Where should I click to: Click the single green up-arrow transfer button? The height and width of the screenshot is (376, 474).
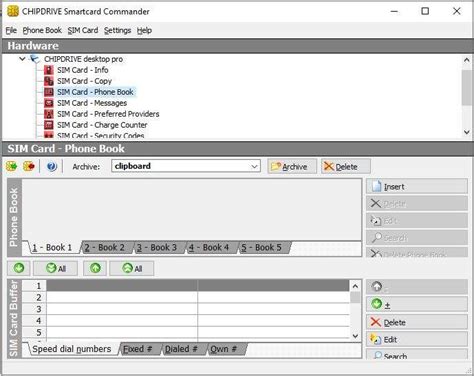(x=95, y=268)
